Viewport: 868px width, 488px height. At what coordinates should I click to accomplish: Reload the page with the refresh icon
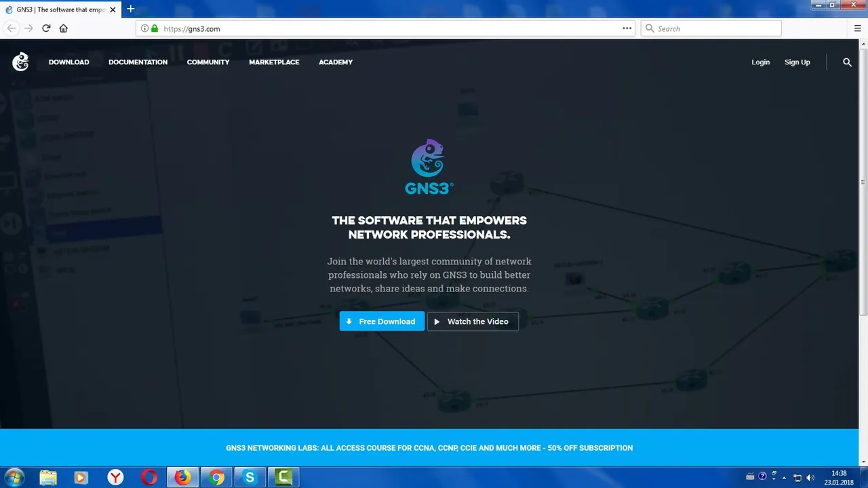pyautogui.click(x=46, y=28)
